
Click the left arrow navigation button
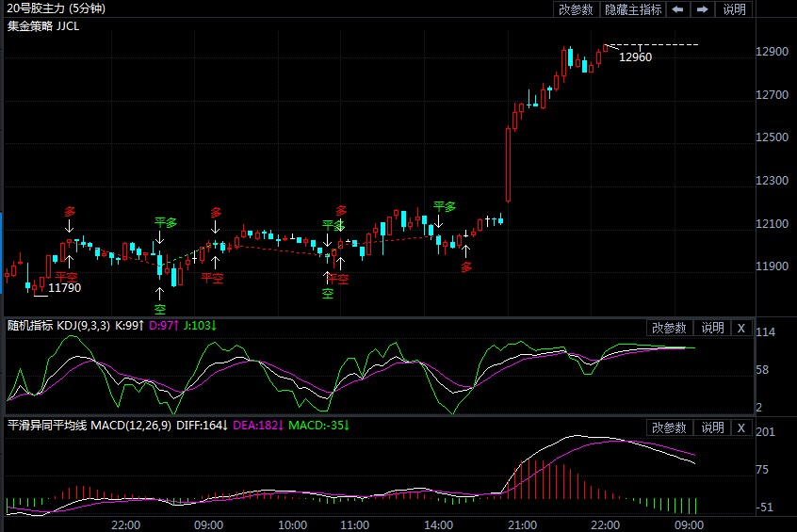pos(678,9)
